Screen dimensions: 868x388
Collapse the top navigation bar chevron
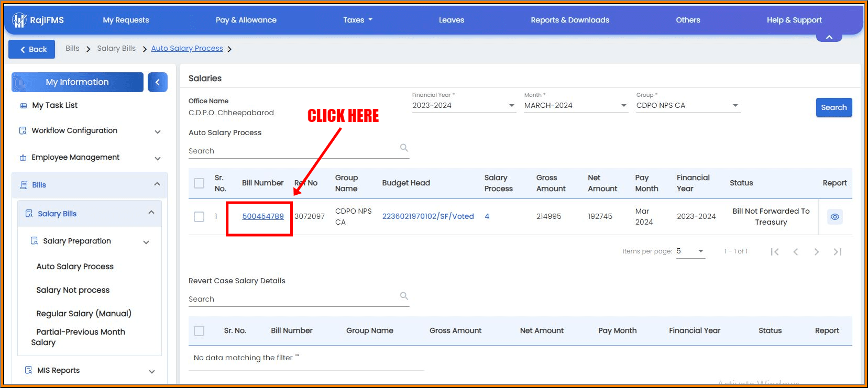[x=829, y=37]
